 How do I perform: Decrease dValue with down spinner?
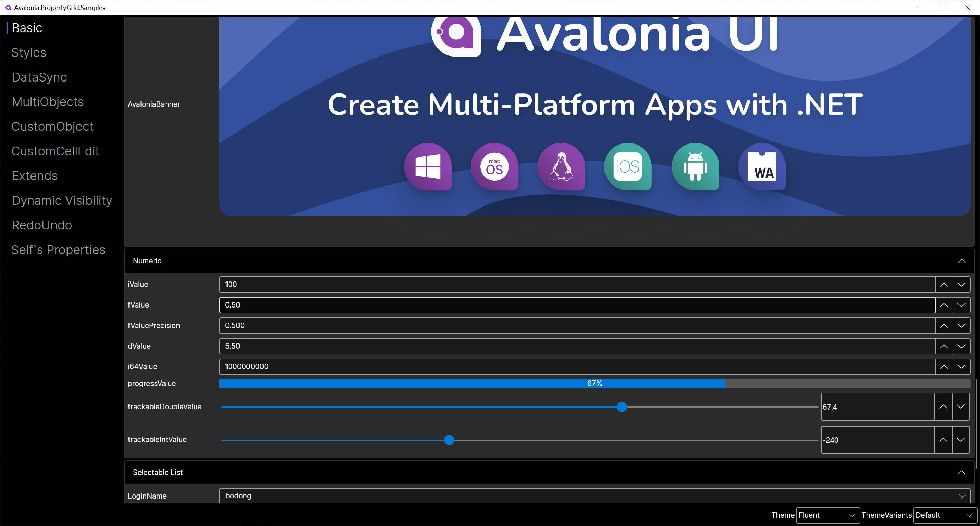click(961, 346)
